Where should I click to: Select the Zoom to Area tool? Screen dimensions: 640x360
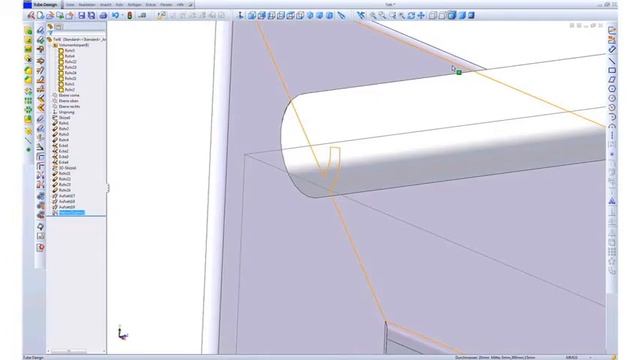click(x=382, y=16)
